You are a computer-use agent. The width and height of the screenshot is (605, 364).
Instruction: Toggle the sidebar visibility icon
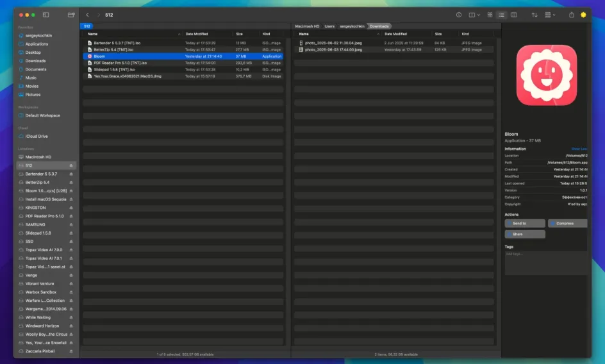[x=46, y=15]
